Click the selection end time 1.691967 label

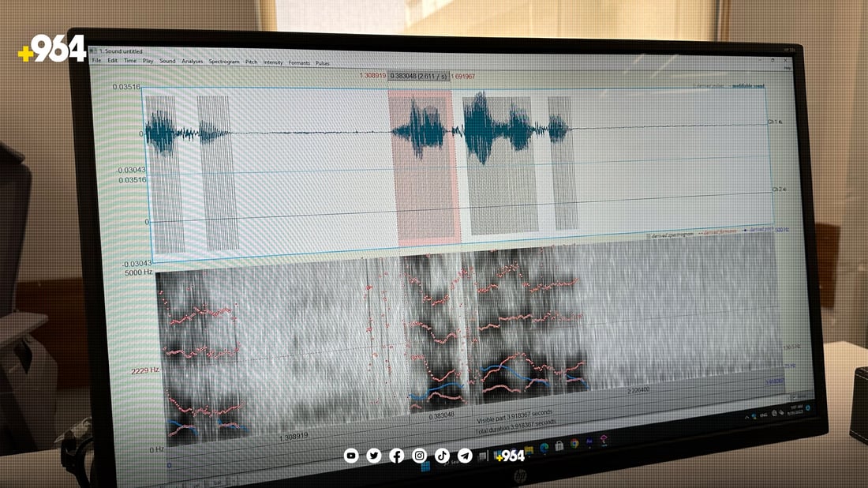point(462,77)
